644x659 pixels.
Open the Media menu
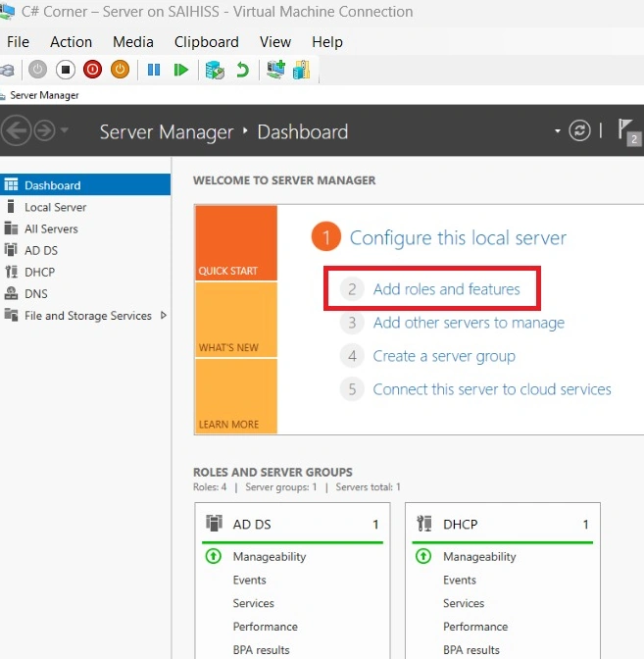pyautogui.click(x=132, y=42)
